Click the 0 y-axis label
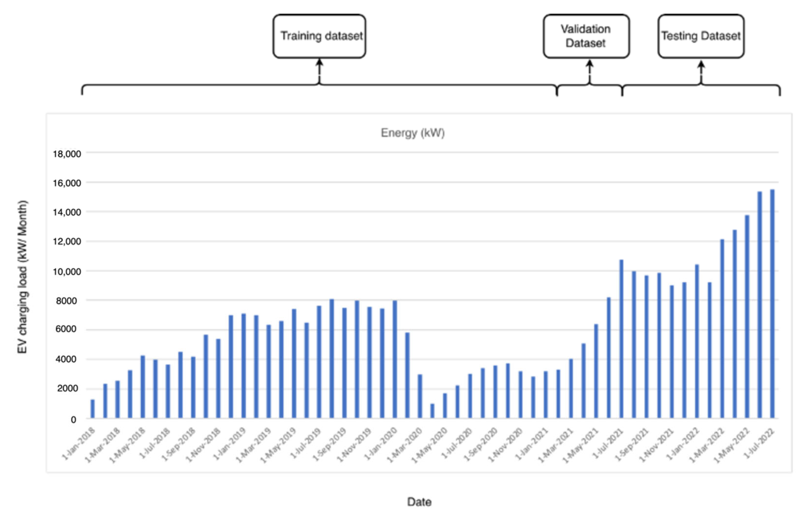 point(73,419)
